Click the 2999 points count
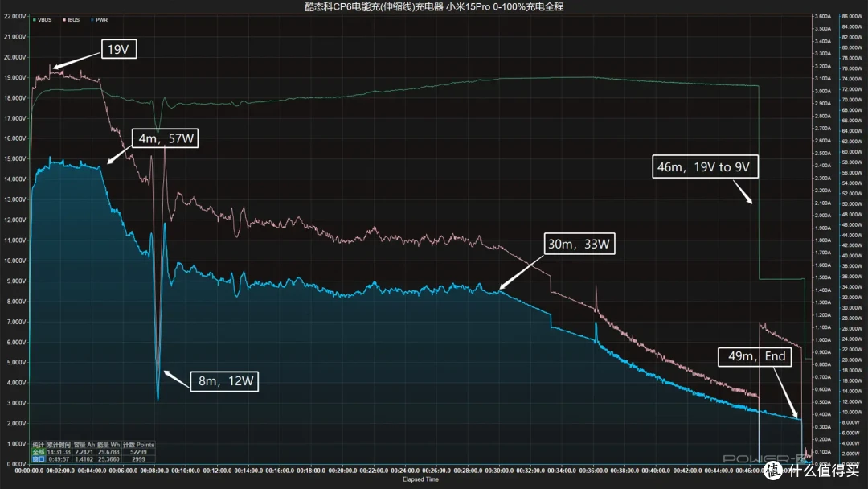 pos(138,459)
